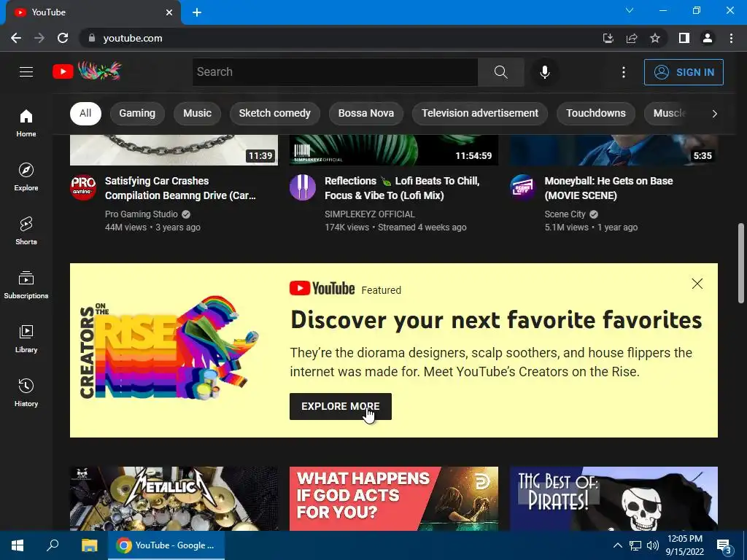747x560 pixels.
Task: Open the volume control in system tray
Action: click(x=653, y=545)
